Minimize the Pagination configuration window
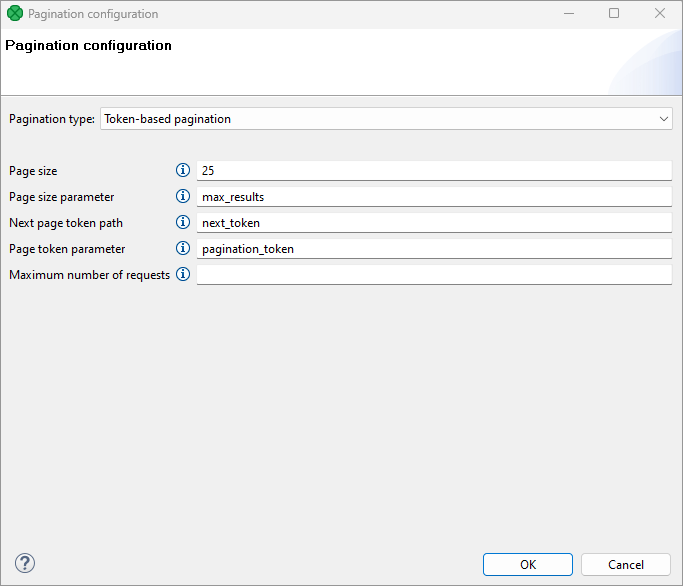Screen dimensions: 683x586 pos(568,14)
